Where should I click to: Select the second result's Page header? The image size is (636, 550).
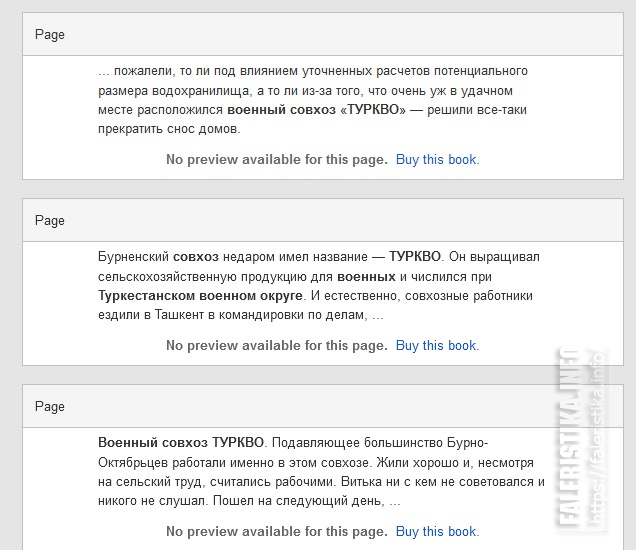[323, 220]
